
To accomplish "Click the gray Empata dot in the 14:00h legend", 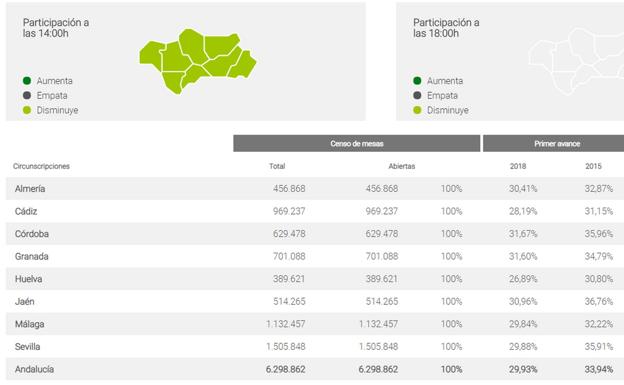I will (x=27, y=96).
